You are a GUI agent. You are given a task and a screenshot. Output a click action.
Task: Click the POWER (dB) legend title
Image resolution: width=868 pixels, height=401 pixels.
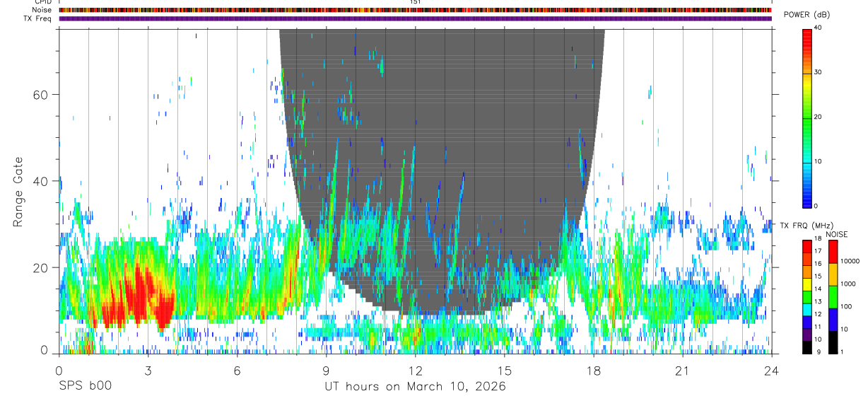[x=807, y=16]
